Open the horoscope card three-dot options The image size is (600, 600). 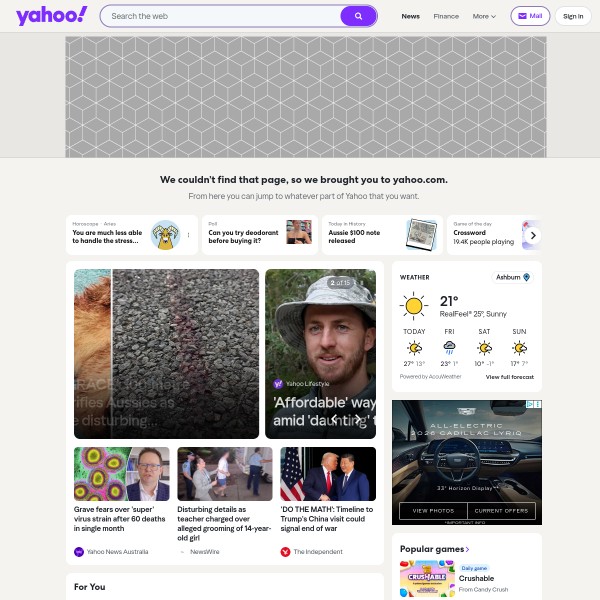(189, 235)
